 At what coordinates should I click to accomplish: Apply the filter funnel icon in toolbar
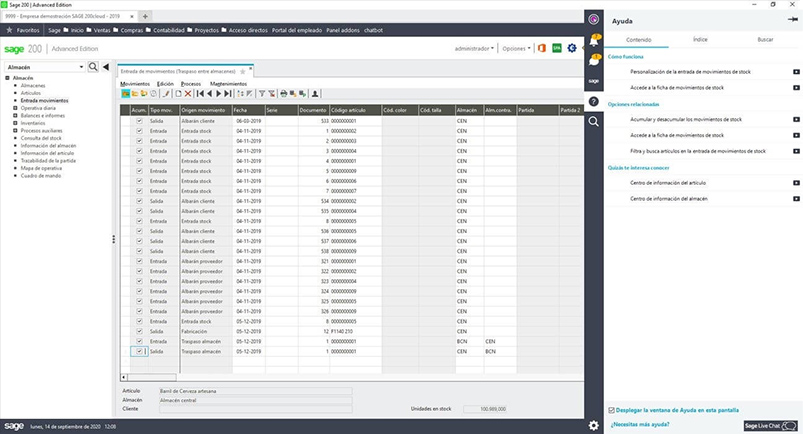click(x=262, y=94)
